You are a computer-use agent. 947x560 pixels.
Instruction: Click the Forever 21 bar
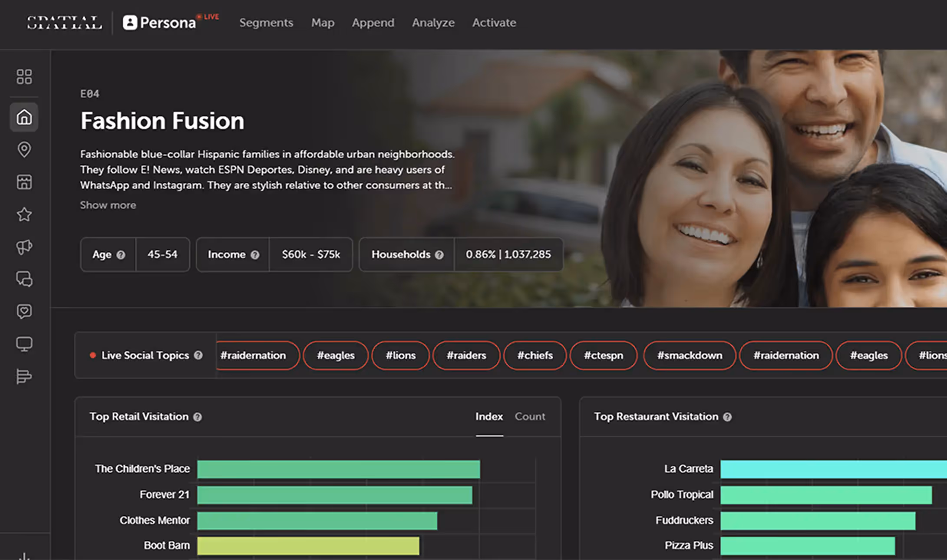(x=335, y=495)
